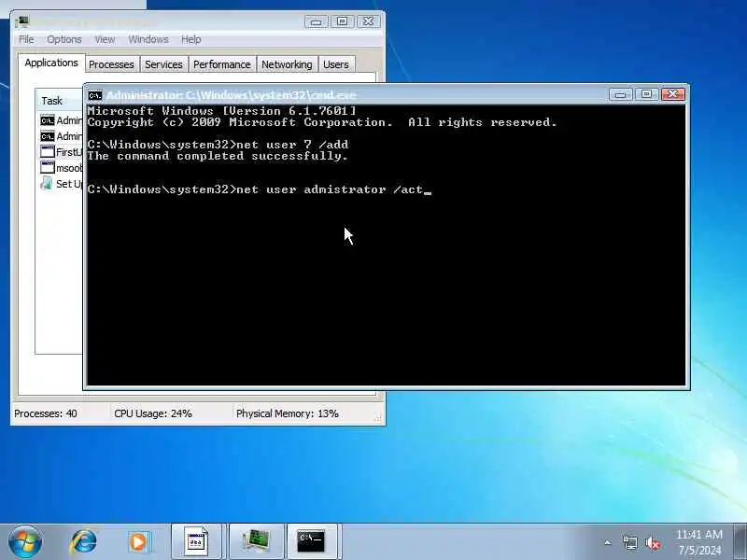Click the muted volume tray icon
The image size is (747, 560).
[653, 542]
